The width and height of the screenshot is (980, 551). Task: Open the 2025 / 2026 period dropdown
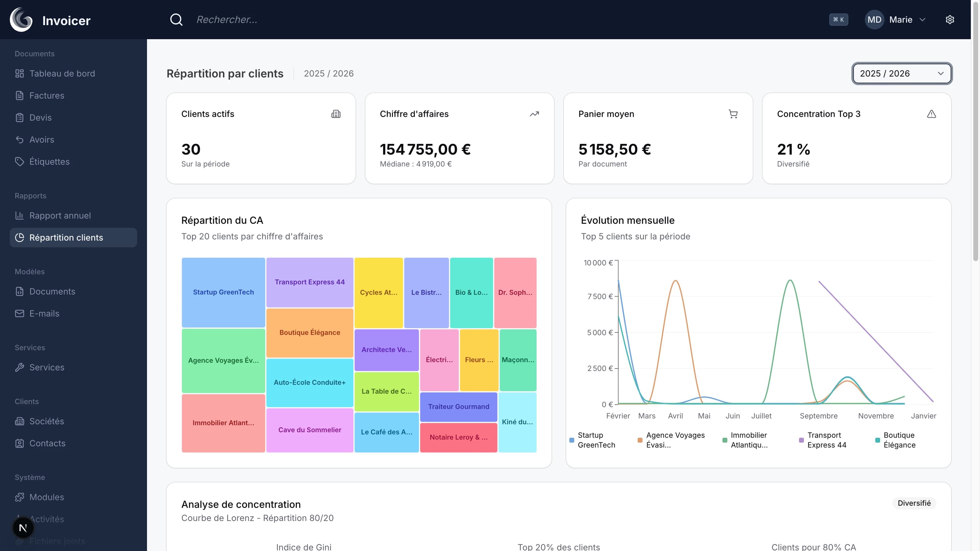point(902,73)
